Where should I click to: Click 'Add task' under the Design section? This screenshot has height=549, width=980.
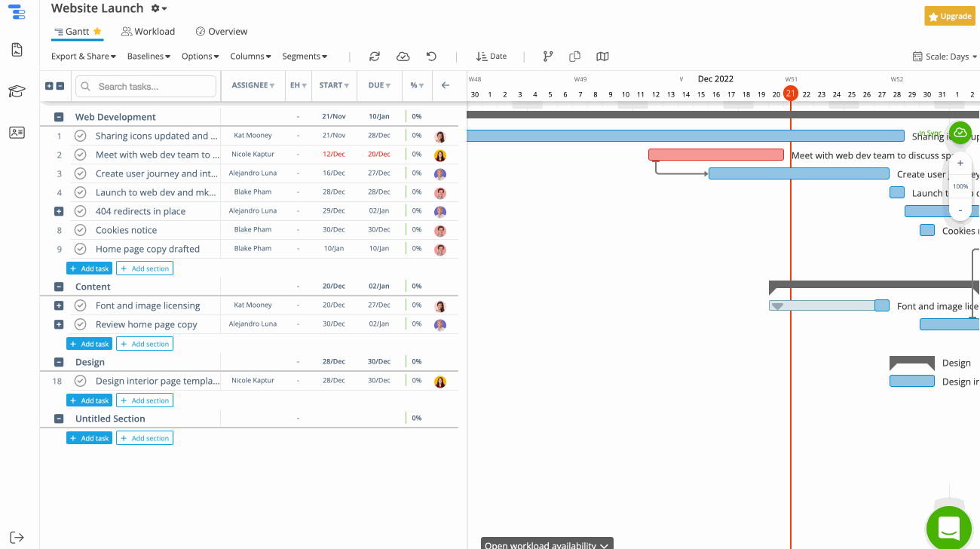(x=89, y=400)
